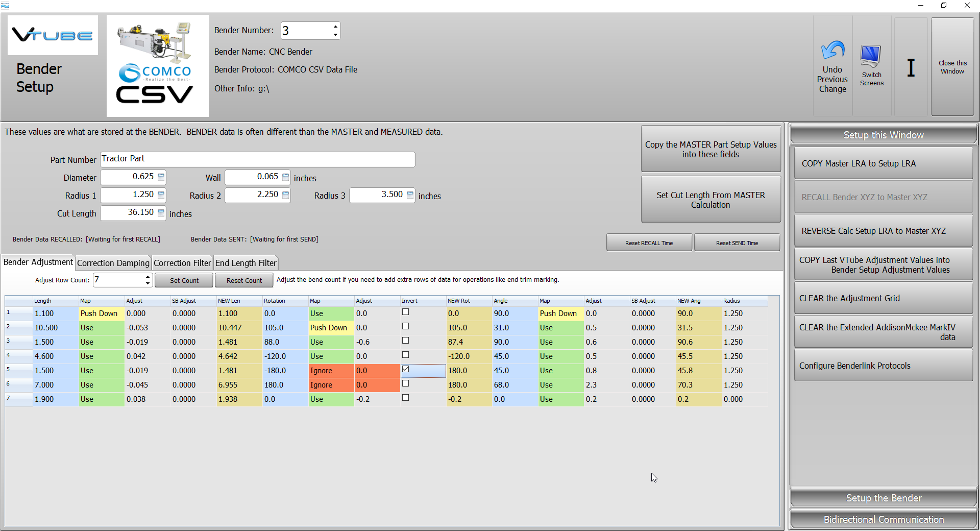Click the Switch Screens monitor icon
The height and width of the screenshot is (531, 980).
(x=871, y=56)
